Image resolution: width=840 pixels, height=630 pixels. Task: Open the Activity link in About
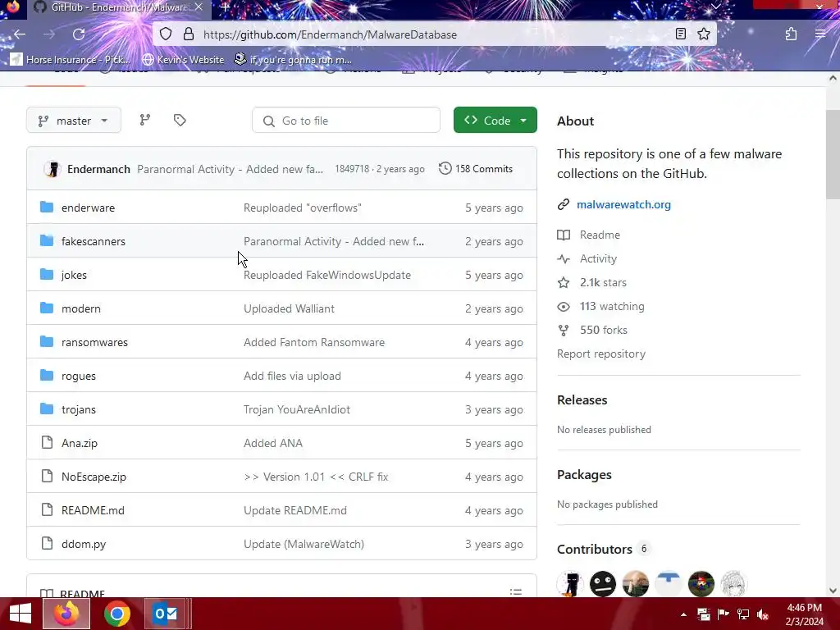pos(598,258)
